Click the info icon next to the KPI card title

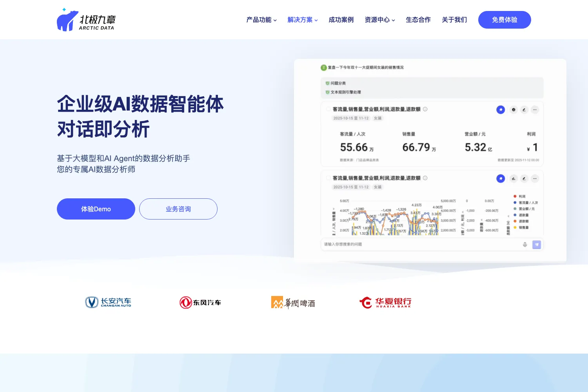425,109
